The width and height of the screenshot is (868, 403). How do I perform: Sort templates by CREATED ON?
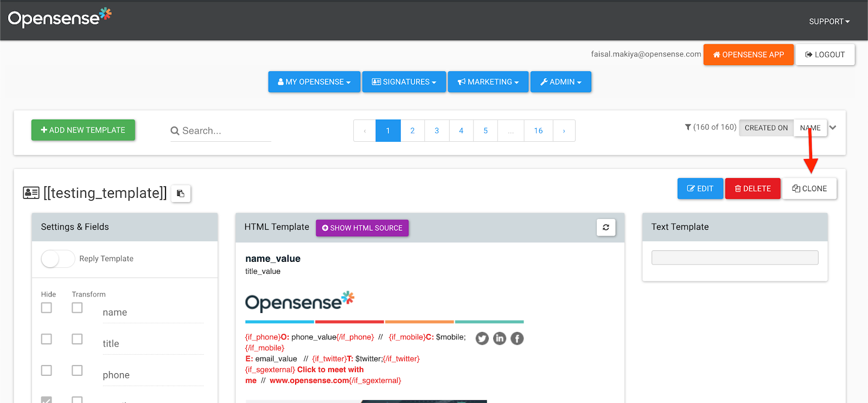click(766, 128)
